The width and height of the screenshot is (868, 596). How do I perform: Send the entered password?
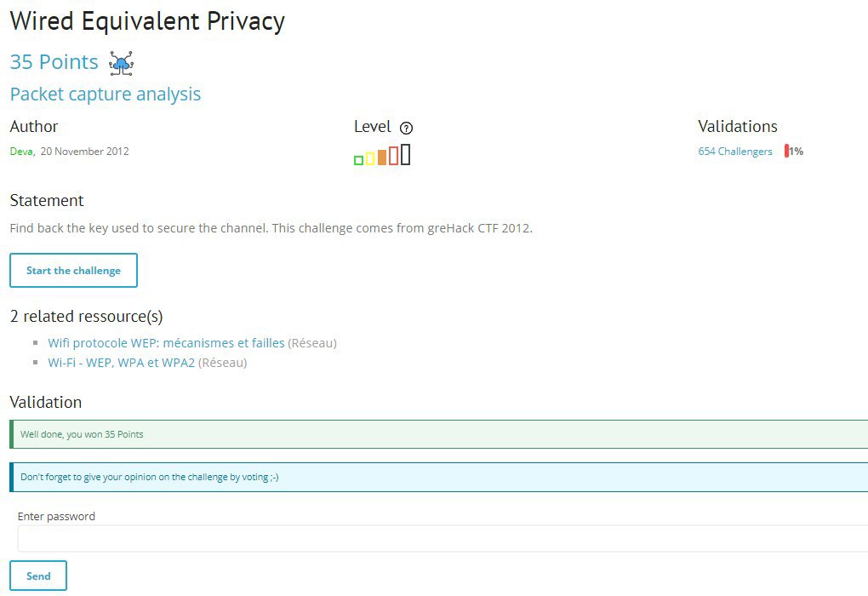pos(38,576)
